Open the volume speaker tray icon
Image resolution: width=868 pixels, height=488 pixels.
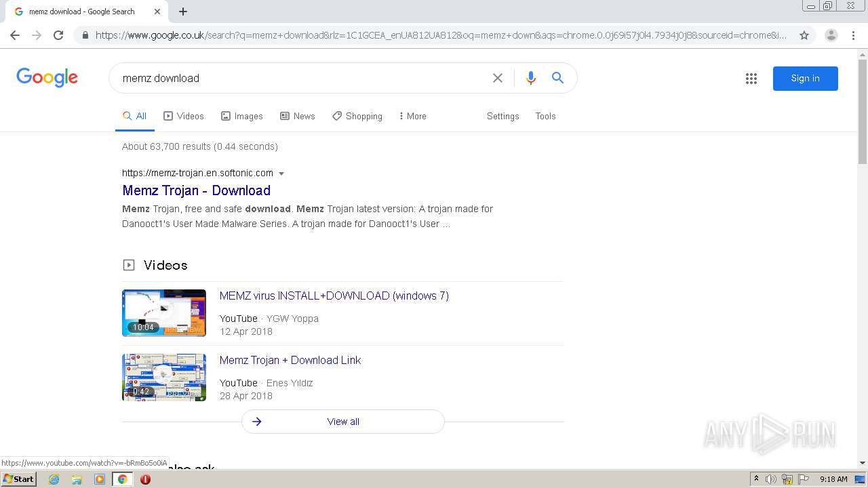[x=771, y=479]
